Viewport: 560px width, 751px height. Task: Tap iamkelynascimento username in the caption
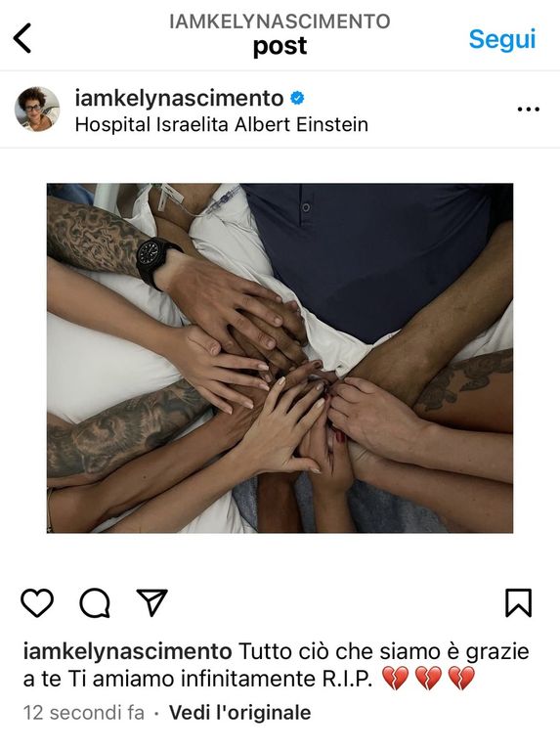click(x=127, y=652)
